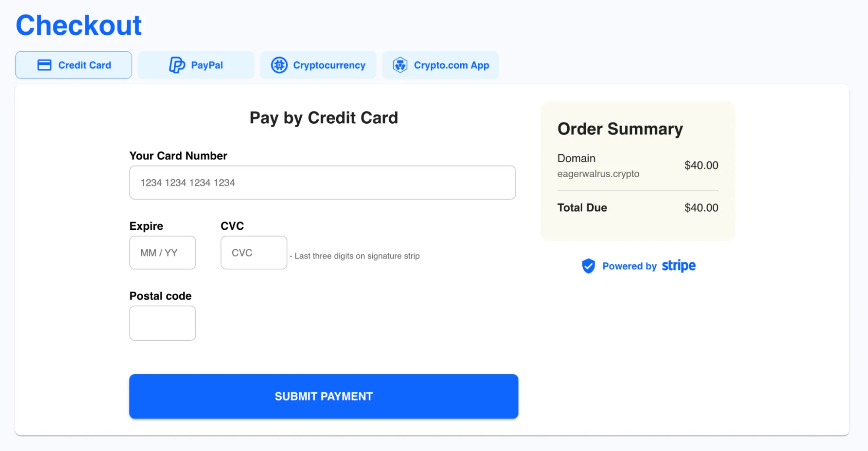Click the Powered by Stripe link
868x451 pixels.
(638, 266)
